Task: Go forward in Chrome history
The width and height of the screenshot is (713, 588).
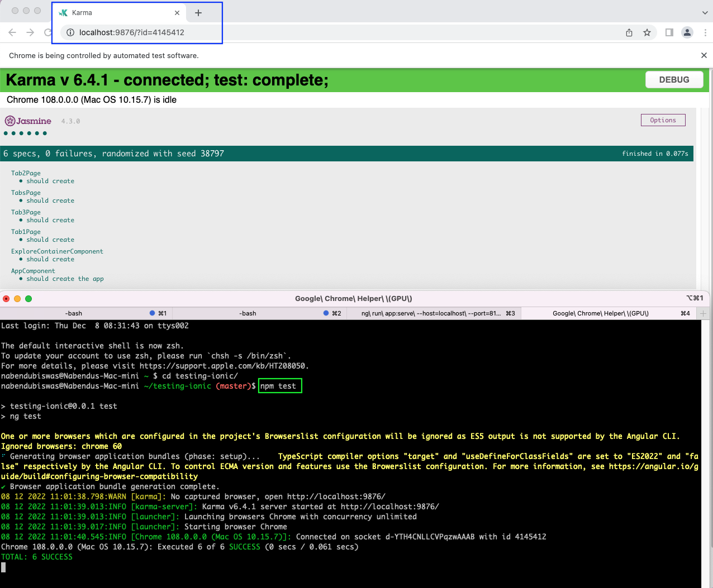Action: tap(30, 32)
